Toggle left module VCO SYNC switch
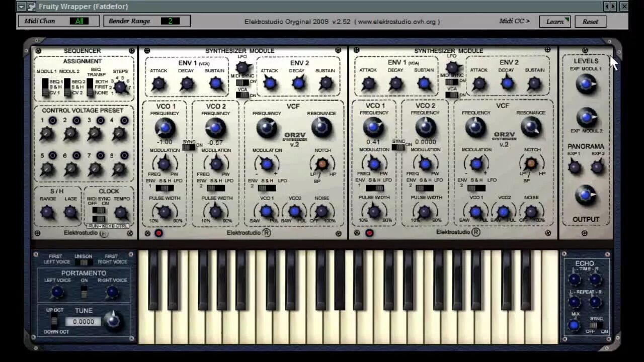The height and width of the screenshot is (362, 644). [189, 147]
